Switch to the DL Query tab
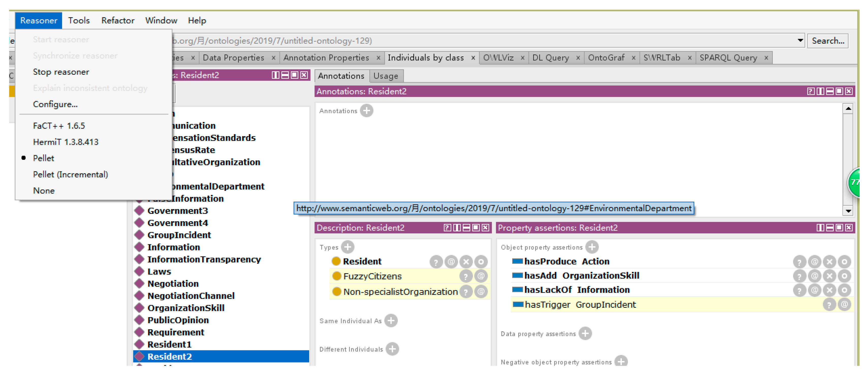Screen dimensions: 868x378 click(550, 58)
